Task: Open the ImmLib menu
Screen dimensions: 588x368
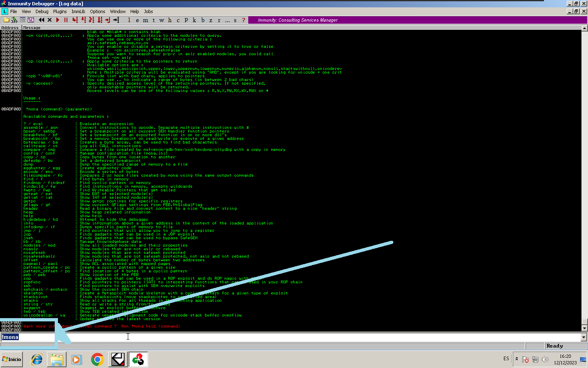Action: click(78, 11)
